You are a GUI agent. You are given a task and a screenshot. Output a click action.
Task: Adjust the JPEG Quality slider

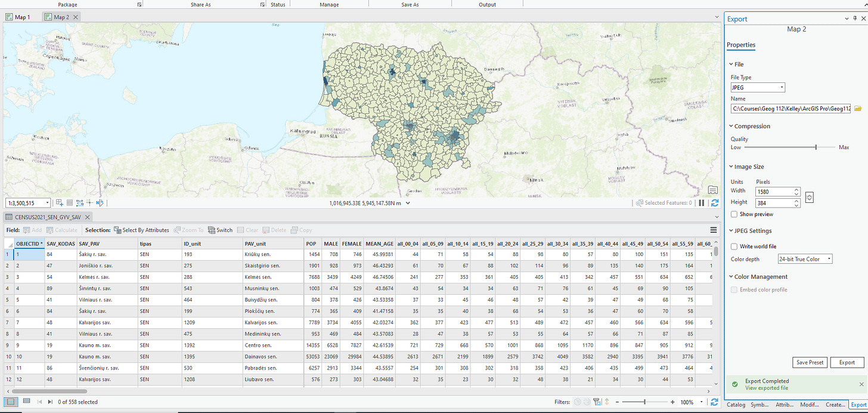(x=816, y=147)
